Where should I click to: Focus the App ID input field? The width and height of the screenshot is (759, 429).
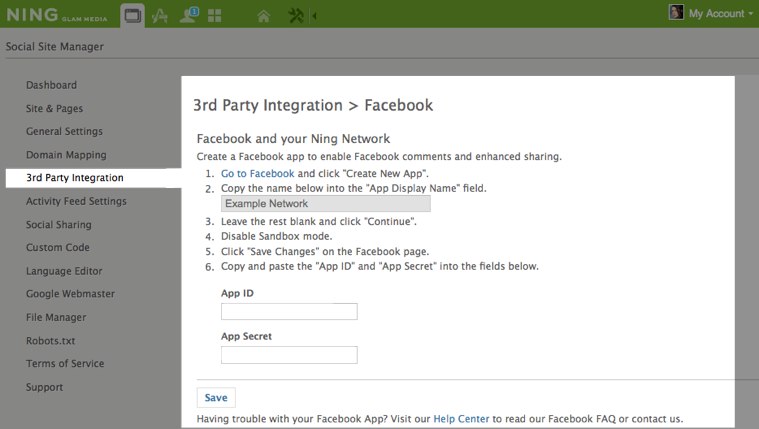289,311
